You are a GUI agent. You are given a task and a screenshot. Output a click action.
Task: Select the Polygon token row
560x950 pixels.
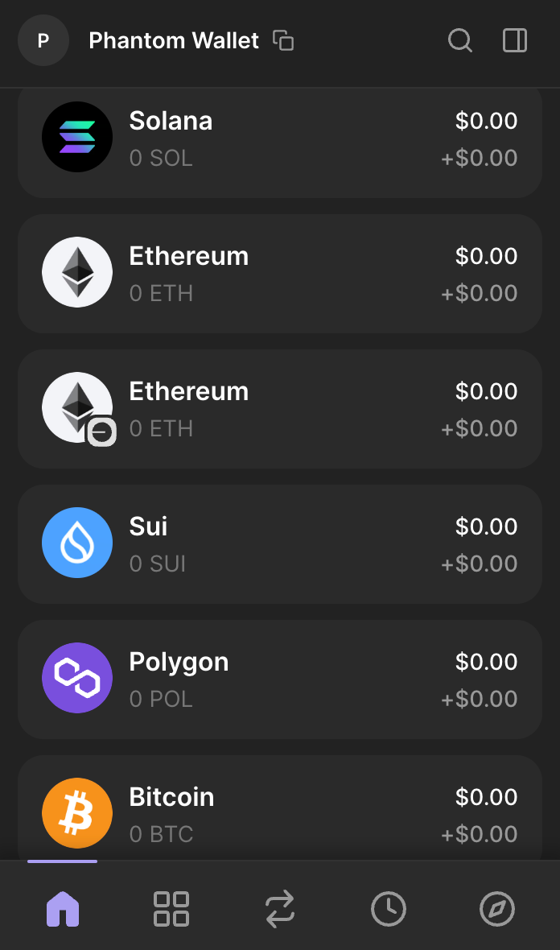pyautogui.click(x=279, y=678)
